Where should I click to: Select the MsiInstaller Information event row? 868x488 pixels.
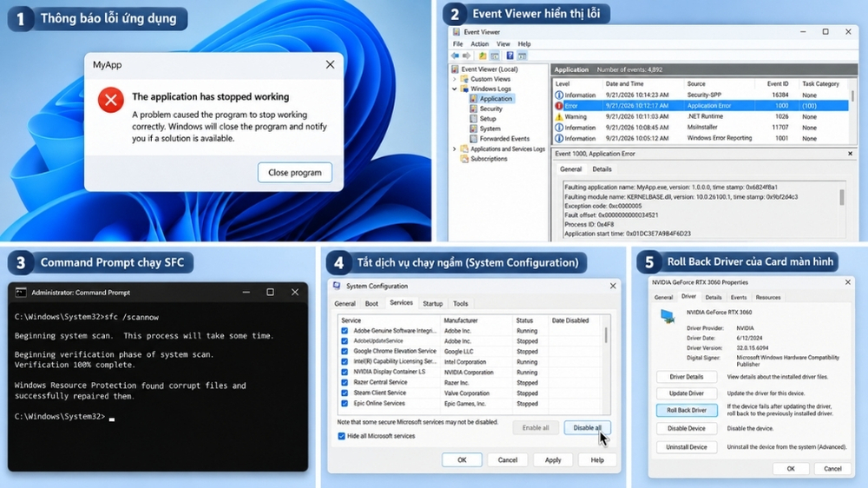click(x=701, y=128)
